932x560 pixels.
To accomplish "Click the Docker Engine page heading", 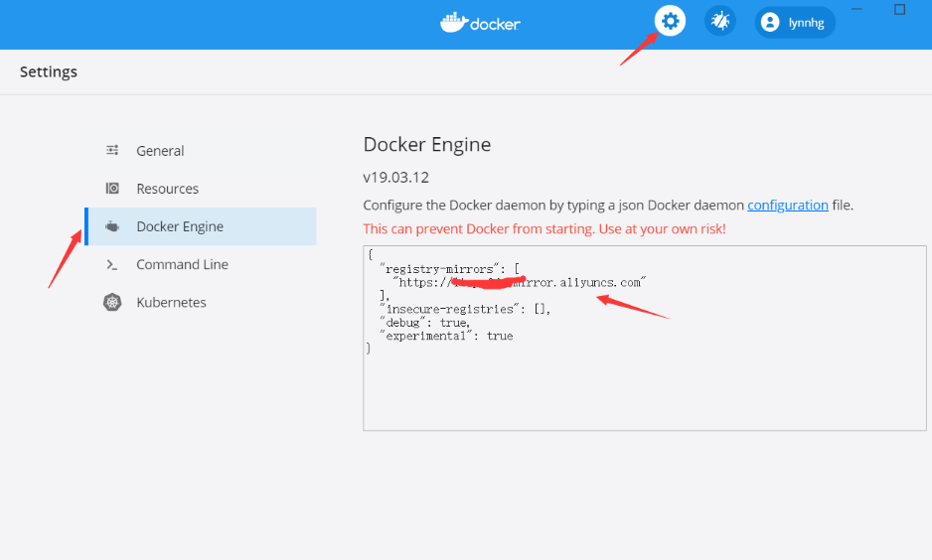I will pyautogui.click(x=427, y=144).
